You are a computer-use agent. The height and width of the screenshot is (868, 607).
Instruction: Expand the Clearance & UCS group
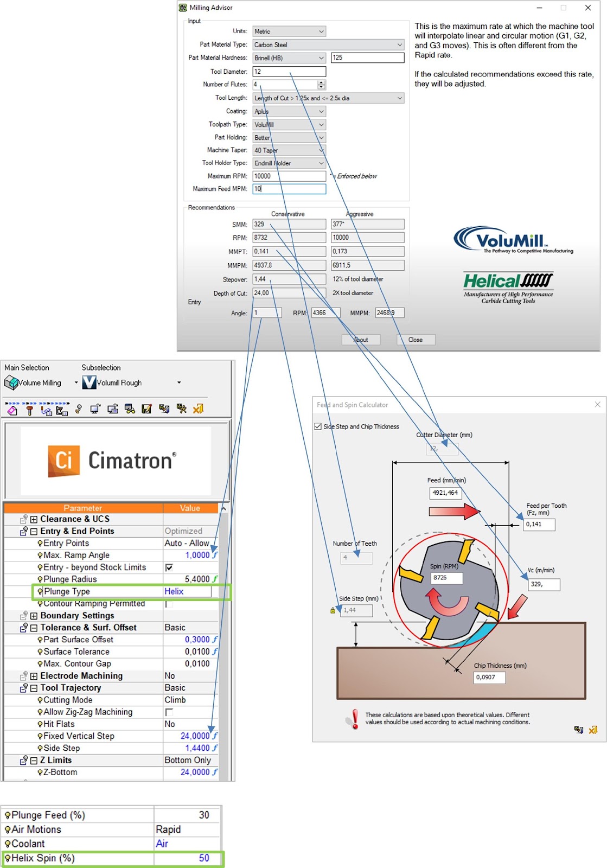(x=34, y=519)
